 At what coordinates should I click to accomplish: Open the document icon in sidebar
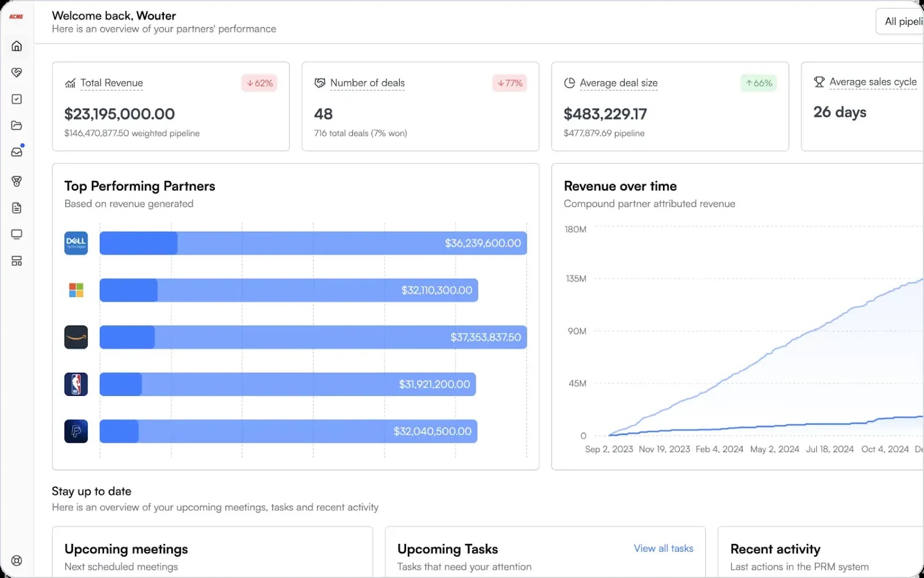click(x=17, y=208)
